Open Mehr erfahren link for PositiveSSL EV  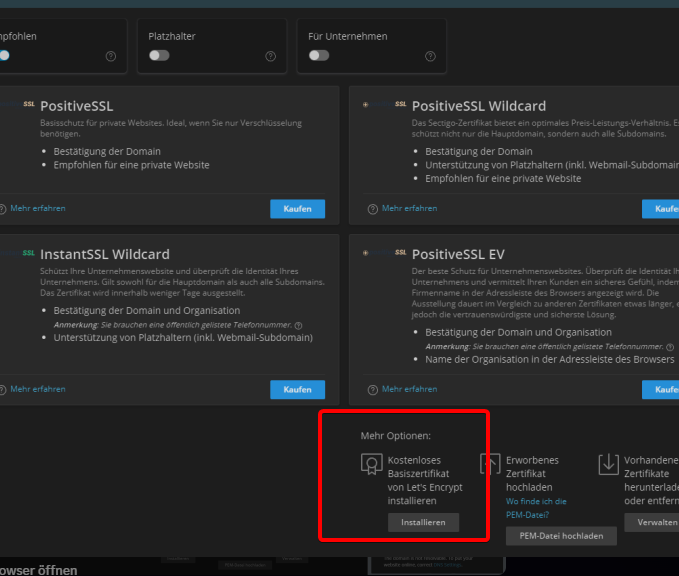point(409,389)
